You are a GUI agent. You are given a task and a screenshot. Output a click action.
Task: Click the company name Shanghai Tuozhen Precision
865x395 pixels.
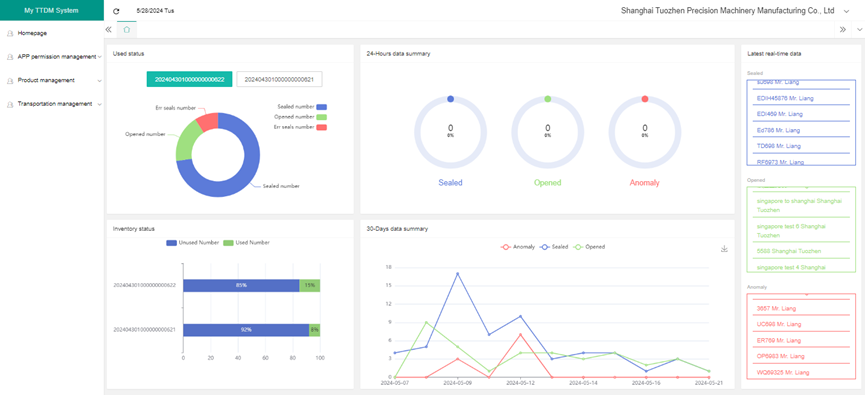coord(728,10)
